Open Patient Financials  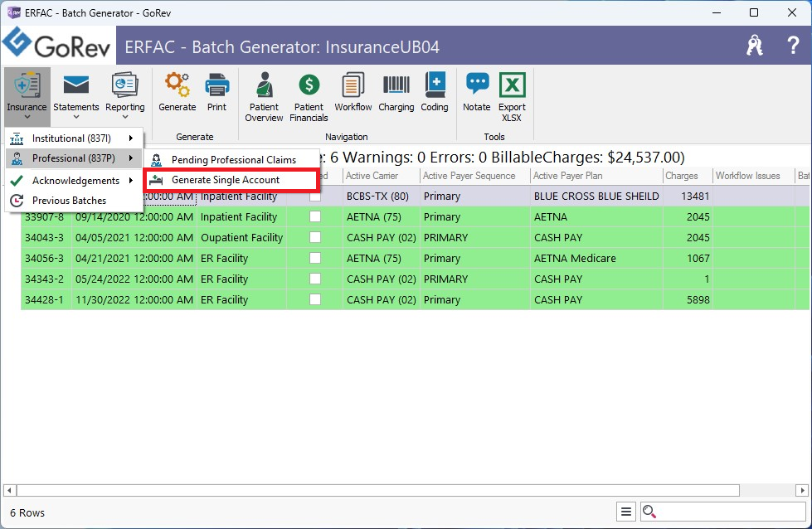tap(309, 97)
